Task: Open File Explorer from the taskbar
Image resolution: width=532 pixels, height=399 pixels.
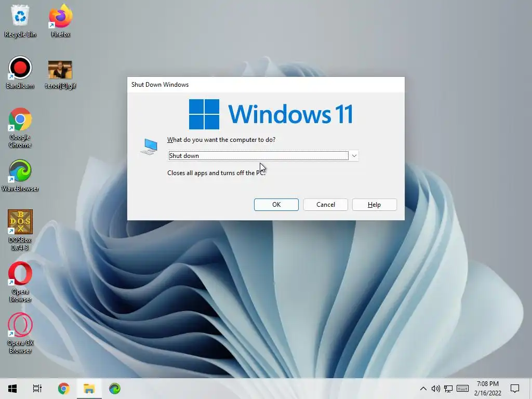Action: [89, 389]
